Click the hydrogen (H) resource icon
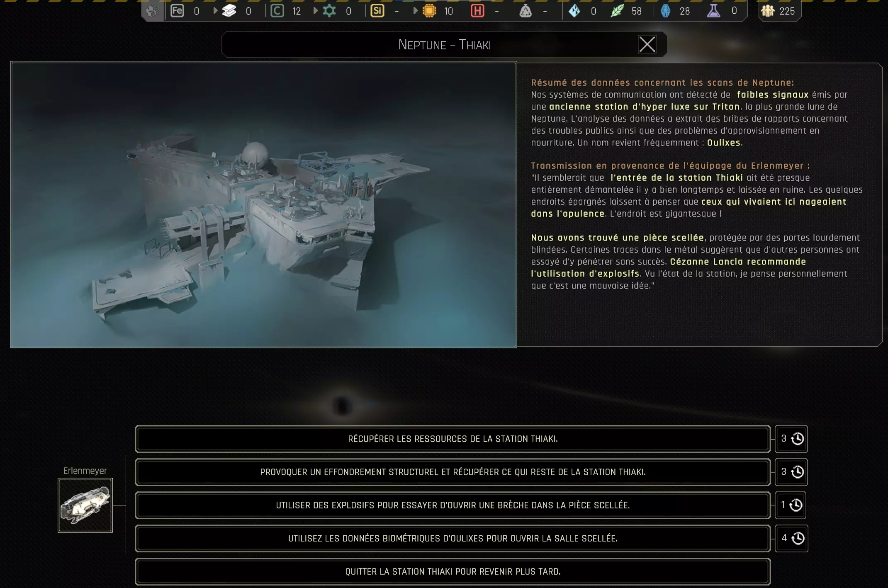The width and height of the screenshot is (888, 588). click(x=477, y=11)
